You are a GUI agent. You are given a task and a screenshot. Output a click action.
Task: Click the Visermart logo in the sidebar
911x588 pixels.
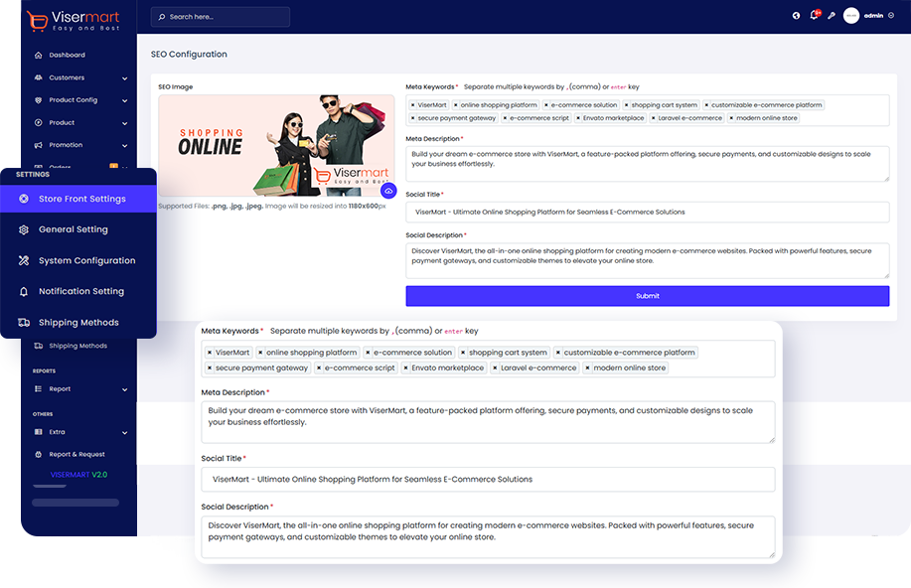click(x=74, y=20)
